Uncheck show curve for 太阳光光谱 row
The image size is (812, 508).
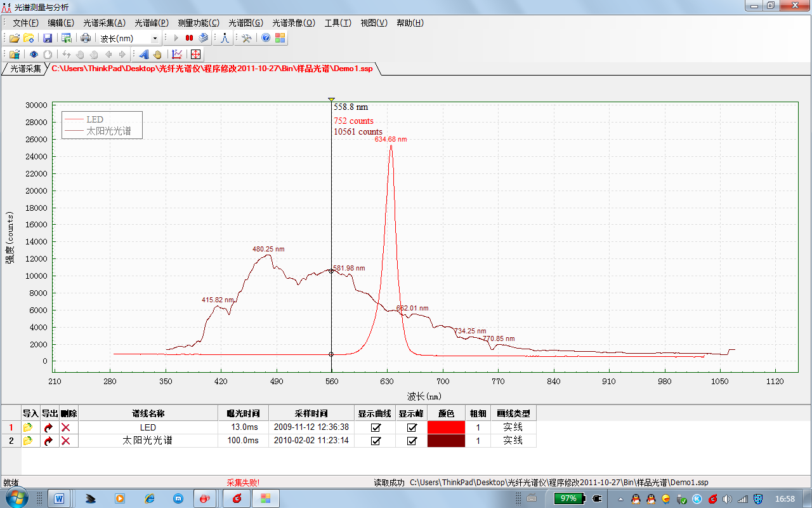[x=376, y=441]
